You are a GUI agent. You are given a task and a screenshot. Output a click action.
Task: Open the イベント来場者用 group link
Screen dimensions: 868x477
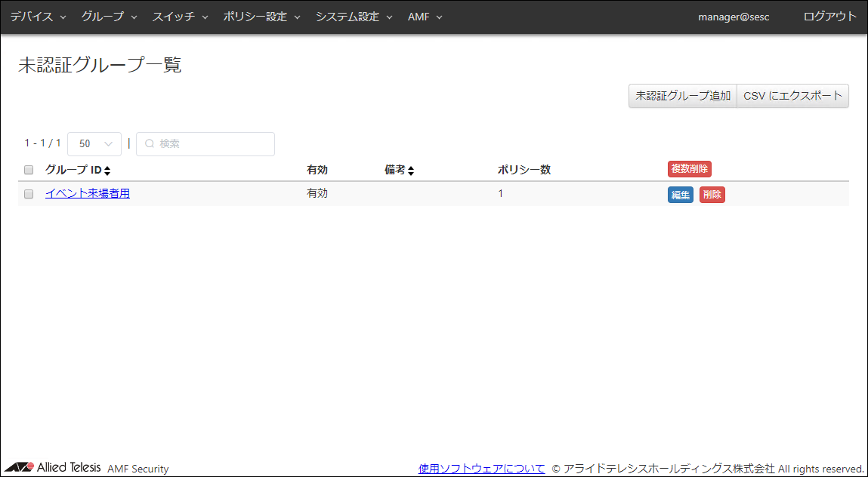tap(88, 193)
